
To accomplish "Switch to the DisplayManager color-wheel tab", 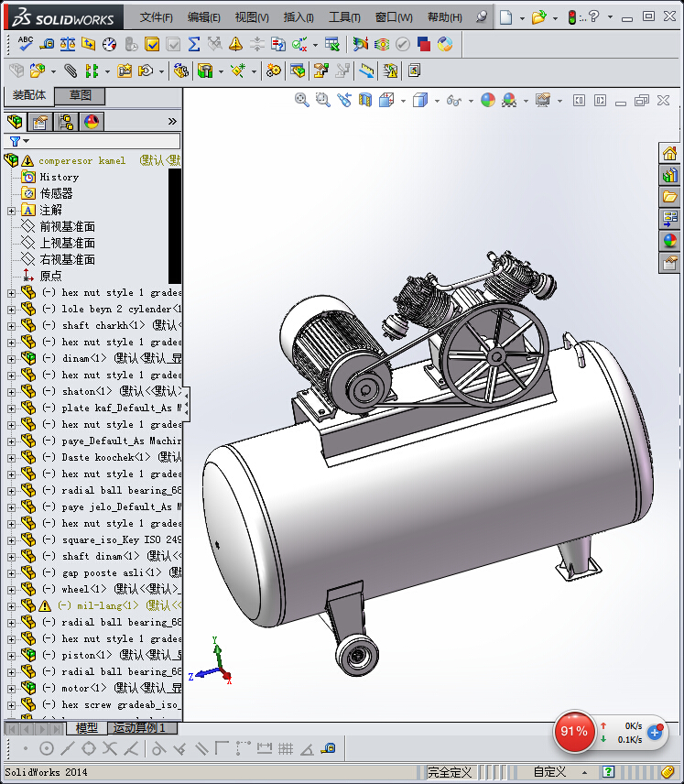I will (92, 122).
